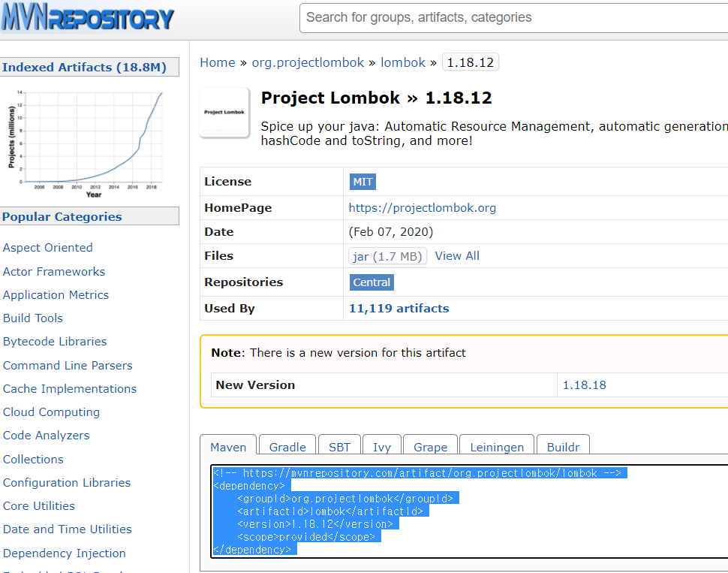This screenshot has width=728, height=573.
Task: Open the Cache Implementations category
Action: [70, 388]
